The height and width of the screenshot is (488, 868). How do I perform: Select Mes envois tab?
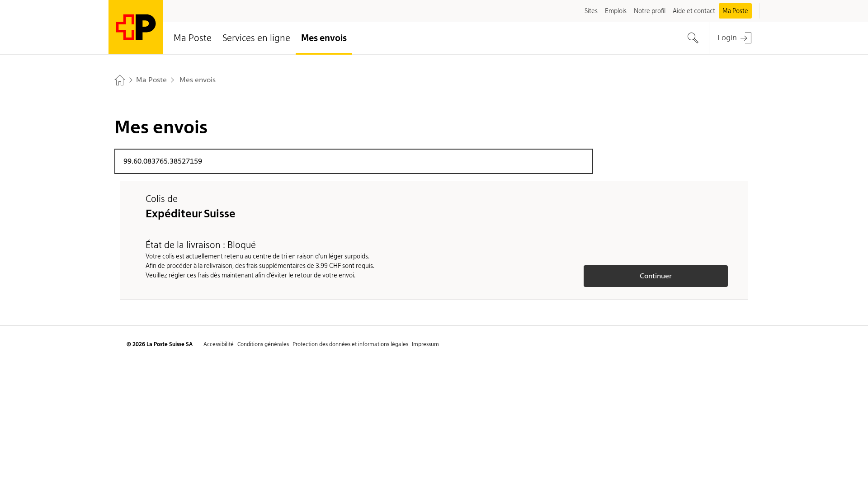(x=324, y=38)
